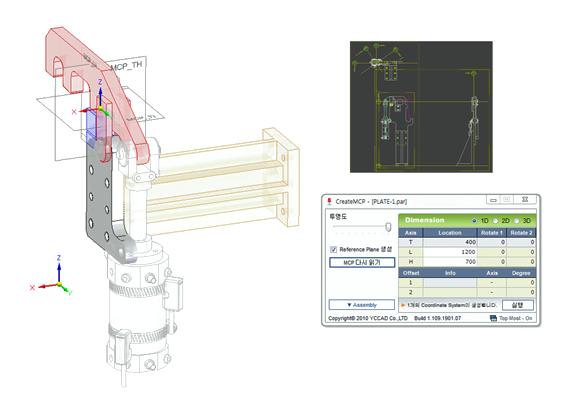Click the Offset 2 Axis cell
The height and width of the screenshot is (410, 573).
tap(492, 292)
